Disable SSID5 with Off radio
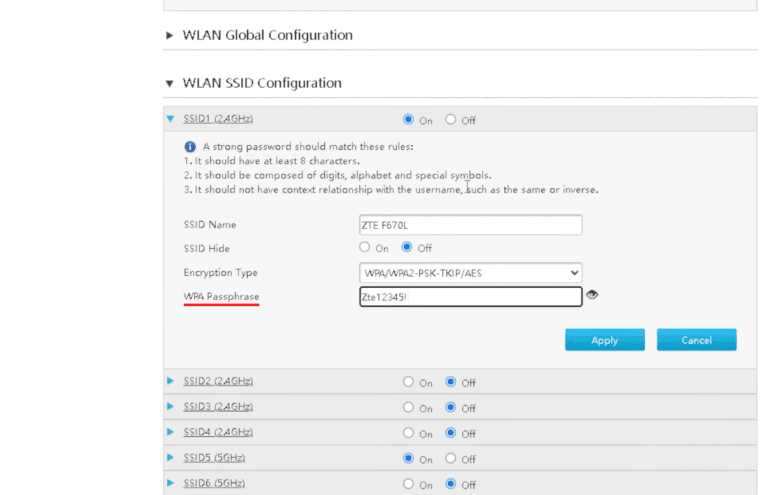The image size is (768, 495). pyautogui.click(x=451, y=458)
